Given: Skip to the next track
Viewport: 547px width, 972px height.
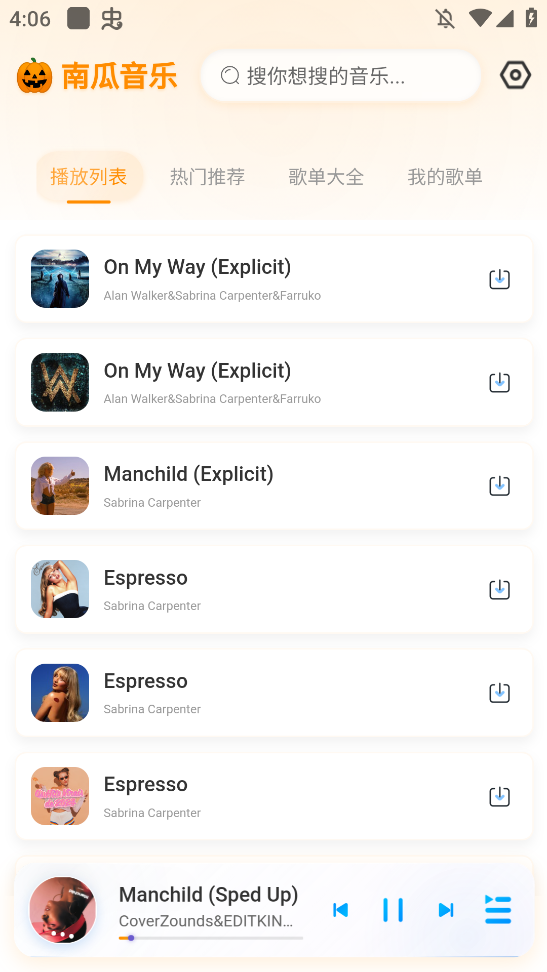Looking at the screenshot, I should click(446, 910).
